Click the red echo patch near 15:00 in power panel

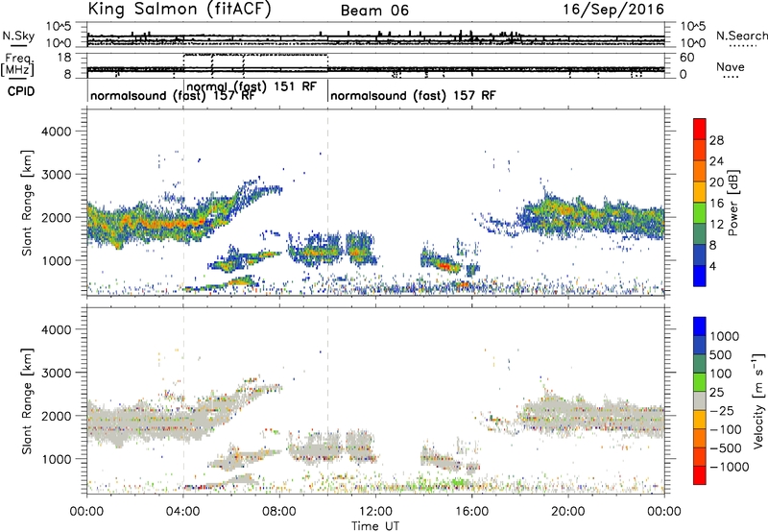click(x=444, y=266)
